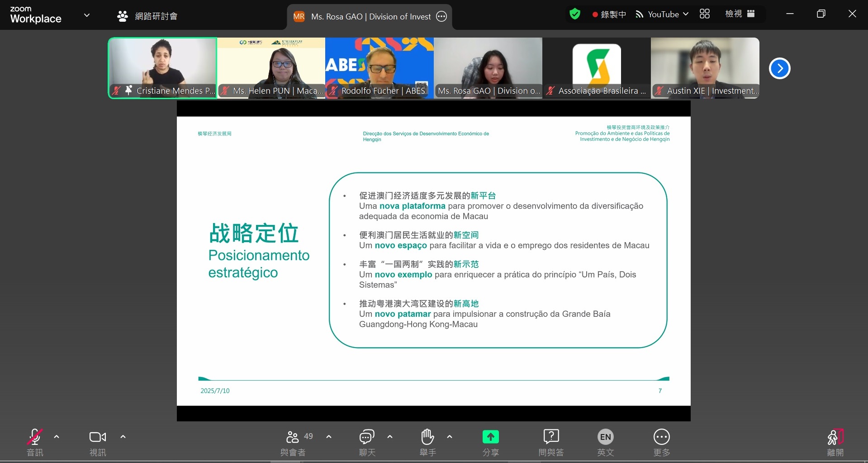Open the More options menu (更多)

pos(662,442)
